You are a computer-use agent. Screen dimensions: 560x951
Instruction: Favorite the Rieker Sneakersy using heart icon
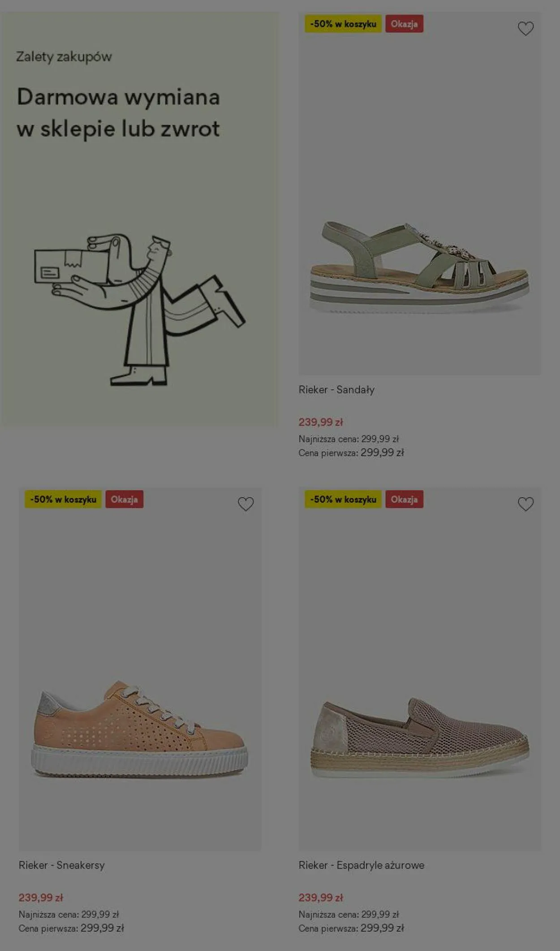coord(246,504)
